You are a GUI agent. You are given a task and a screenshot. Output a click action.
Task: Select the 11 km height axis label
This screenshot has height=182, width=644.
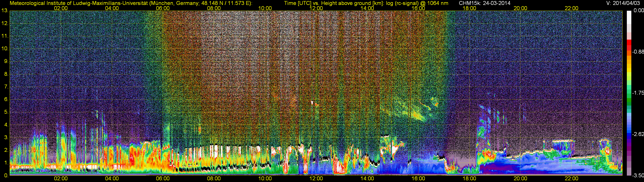[x=5, y=36]
